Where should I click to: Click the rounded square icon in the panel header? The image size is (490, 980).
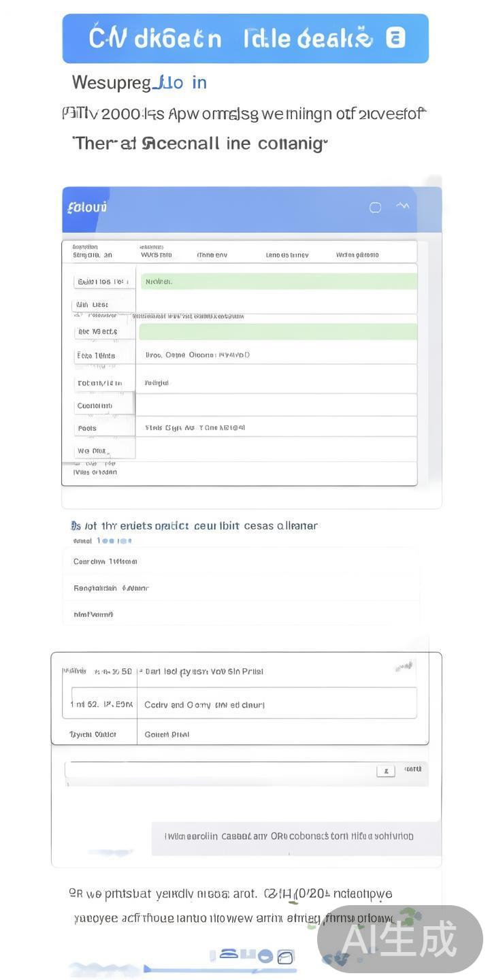(x=375, y=208)
